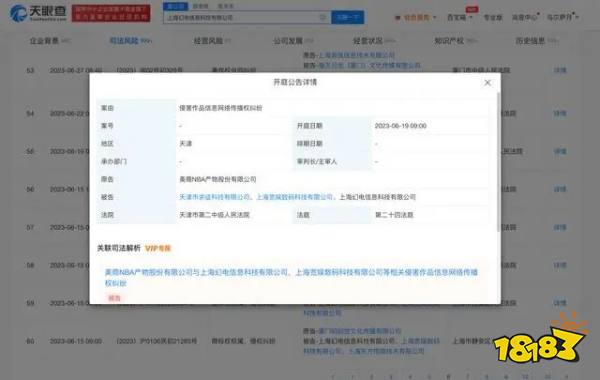This screenshot has width=600, height=380.
Task: Click the 天津 region value in dialog
Action: click(186, 144)
